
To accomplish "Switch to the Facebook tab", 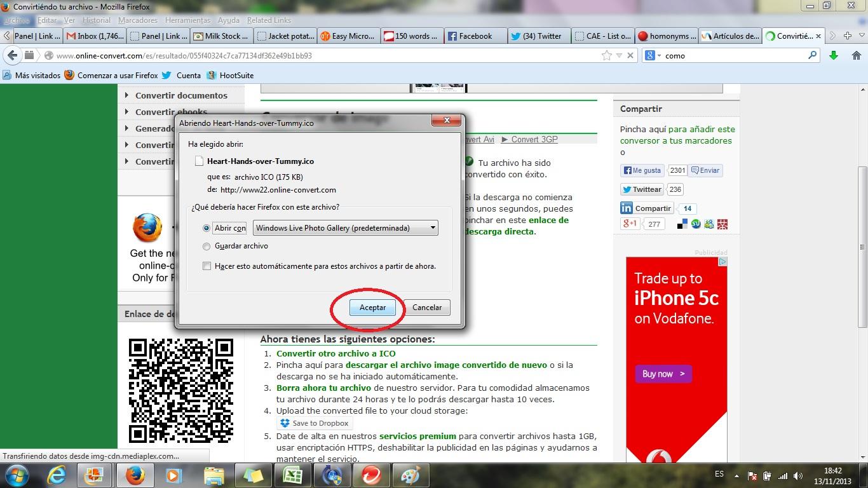I will pyautogui.click(x=475, y=36).
